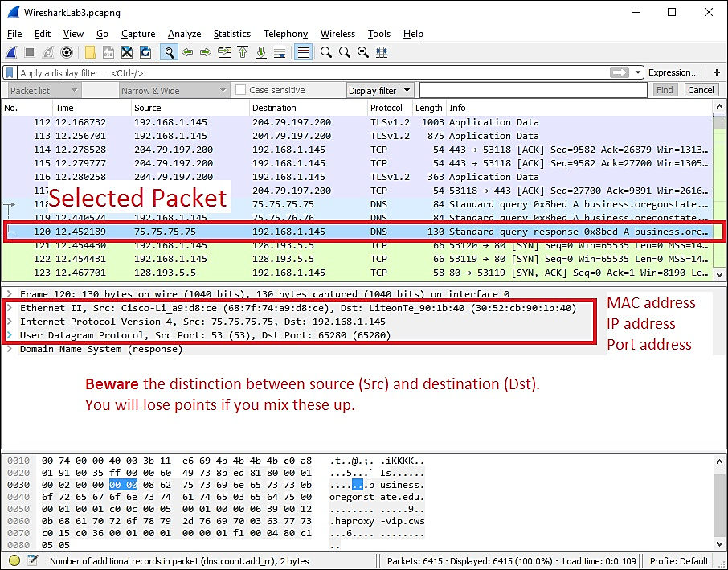Open the Analyze menu
This screenshot has height=570, width=728.
click(x=184, y=34)
